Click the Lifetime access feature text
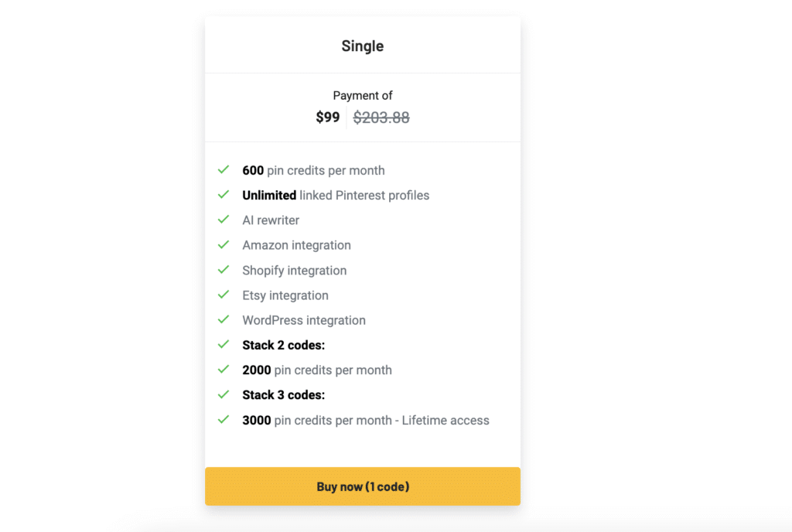792x532 pixels. click(x=445, y=421)
